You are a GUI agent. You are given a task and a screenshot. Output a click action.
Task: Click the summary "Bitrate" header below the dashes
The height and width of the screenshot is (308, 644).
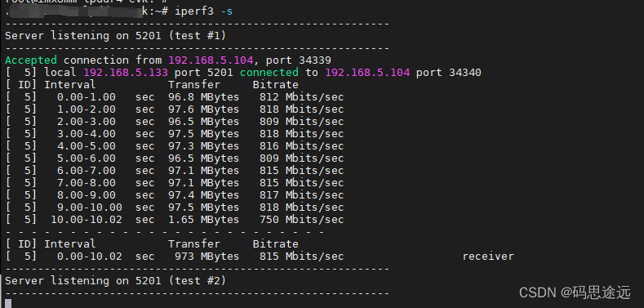click(276, 243)
